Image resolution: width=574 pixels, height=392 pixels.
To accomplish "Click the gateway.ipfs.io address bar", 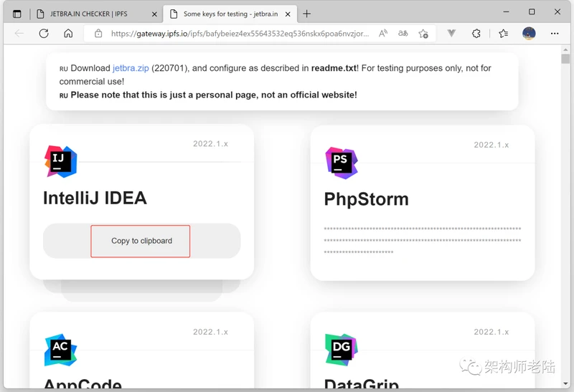I will tap(240, 34).
